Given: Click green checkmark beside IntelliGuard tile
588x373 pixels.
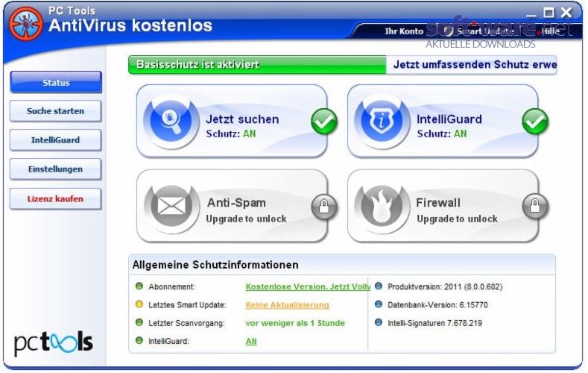Looking at the screenshot, I should click(535, 121).
